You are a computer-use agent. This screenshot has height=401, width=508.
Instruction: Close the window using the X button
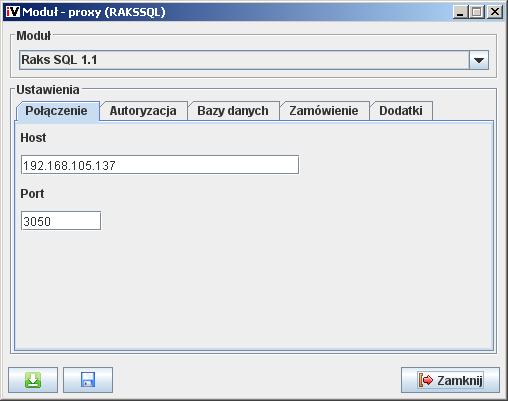pos(494,12)
